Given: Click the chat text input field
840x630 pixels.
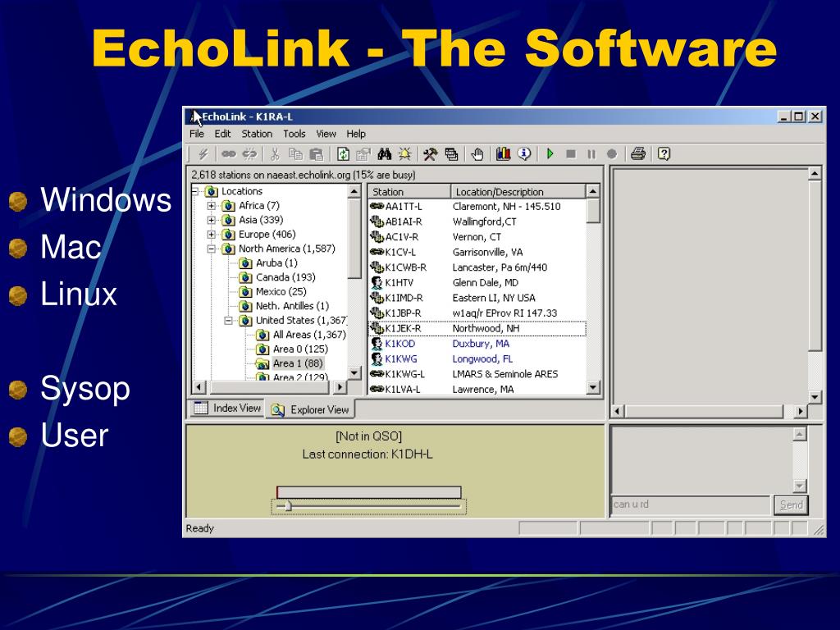Looking at the screenshot, I should (691, 504).
